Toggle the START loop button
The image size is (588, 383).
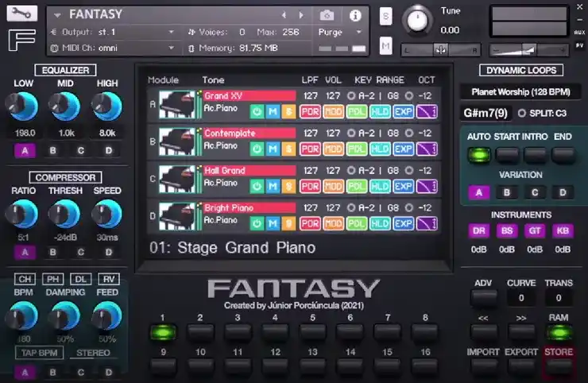(507, 154)
